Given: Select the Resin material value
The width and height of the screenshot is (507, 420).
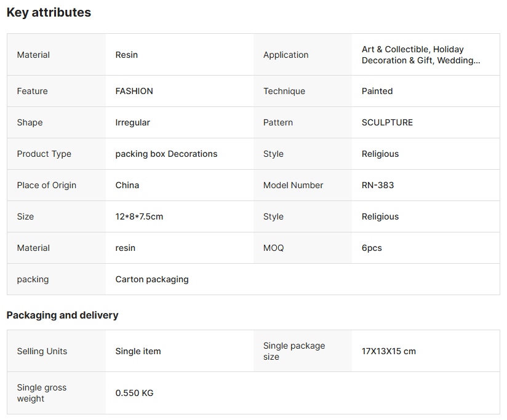Looking at the screenshot, I should (x=126, y=55).
